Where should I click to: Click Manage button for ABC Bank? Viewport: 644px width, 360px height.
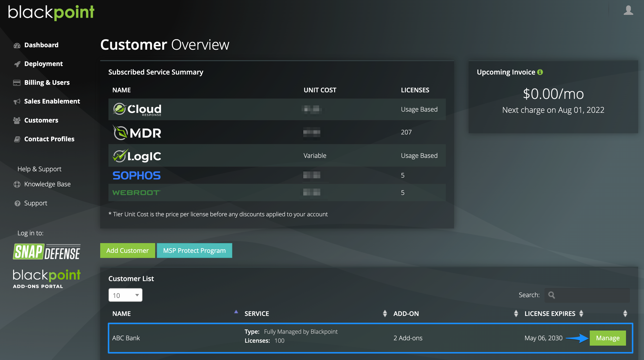point(608,338)
